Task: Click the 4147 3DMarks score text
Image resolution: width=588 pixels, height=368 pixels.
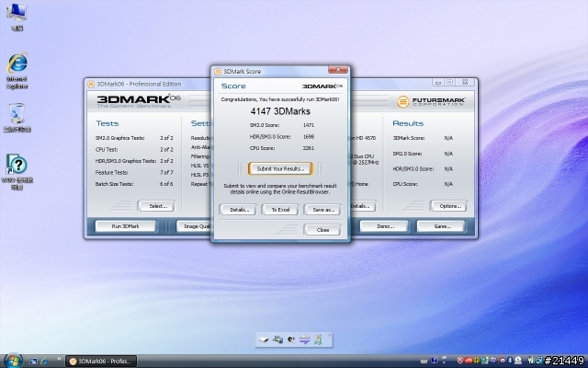Action: [x=280, y=111]
